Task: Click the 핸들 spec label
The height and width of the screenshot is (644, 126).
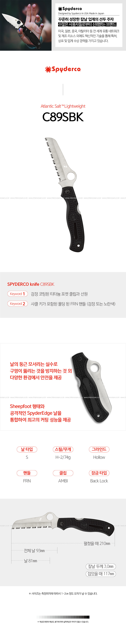Action: click(27, 473)
